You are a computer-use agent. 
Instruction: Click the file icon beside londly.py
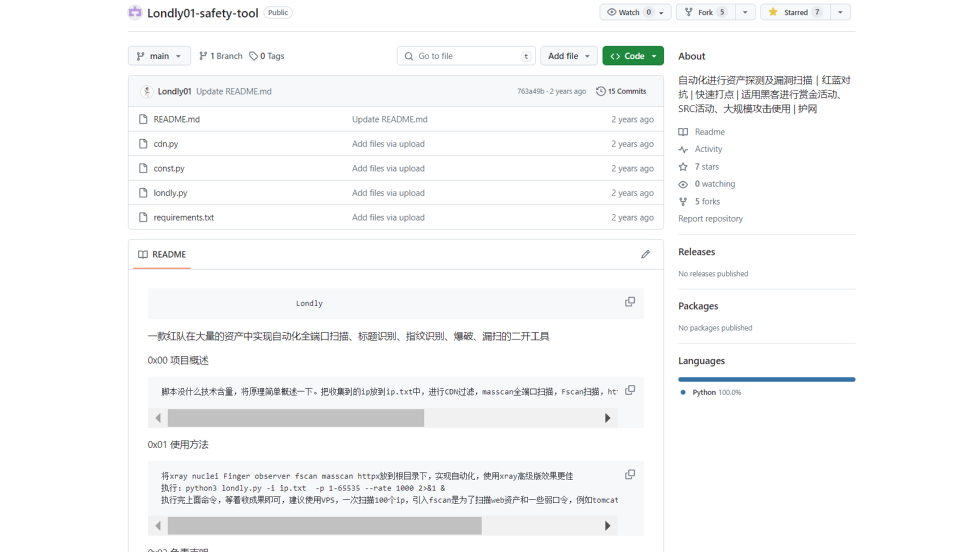click(143, 193)
